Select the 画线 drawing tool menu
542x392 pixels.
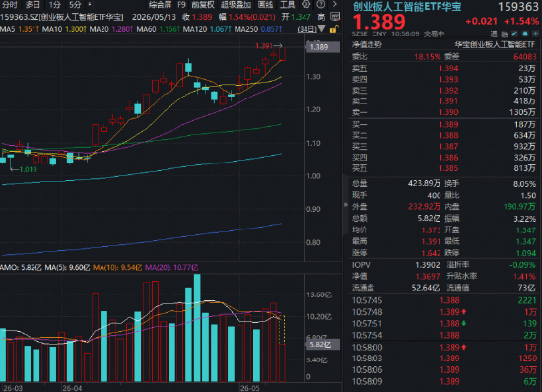coord(265,5)
